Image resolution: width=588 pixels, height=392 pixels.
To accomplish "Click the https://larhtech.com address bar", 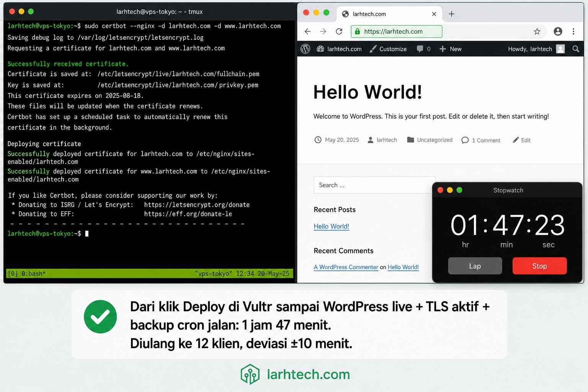I will 397,31.
